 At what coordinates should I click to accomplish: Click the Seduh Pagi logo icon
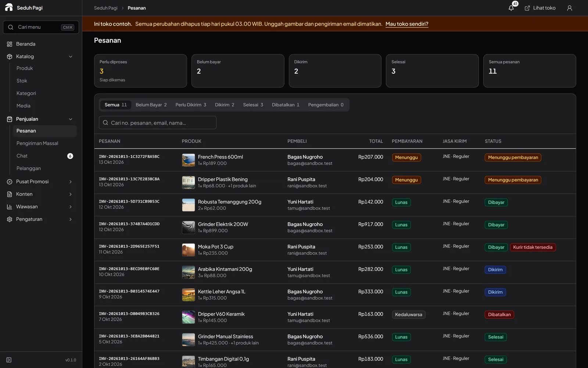9,7
